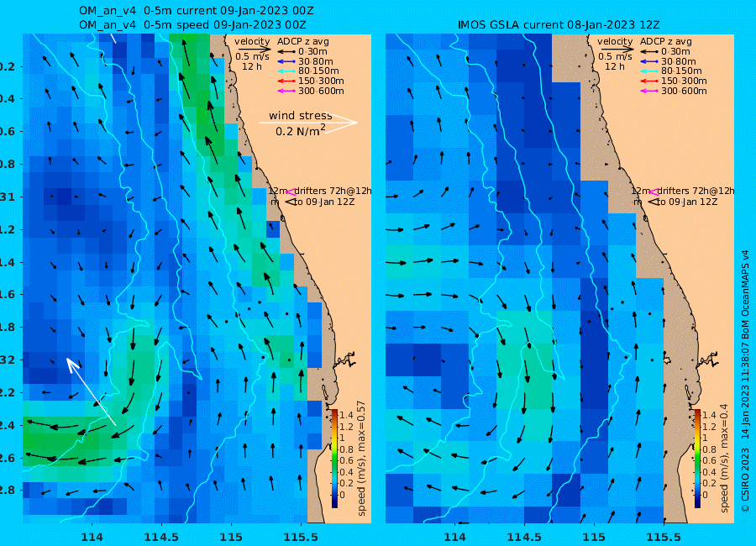Image resolution: width=756 pixels, height=546 pixels.
Task: Click the magenta drifter marker in right panel legend
Action: click(654, 192)
